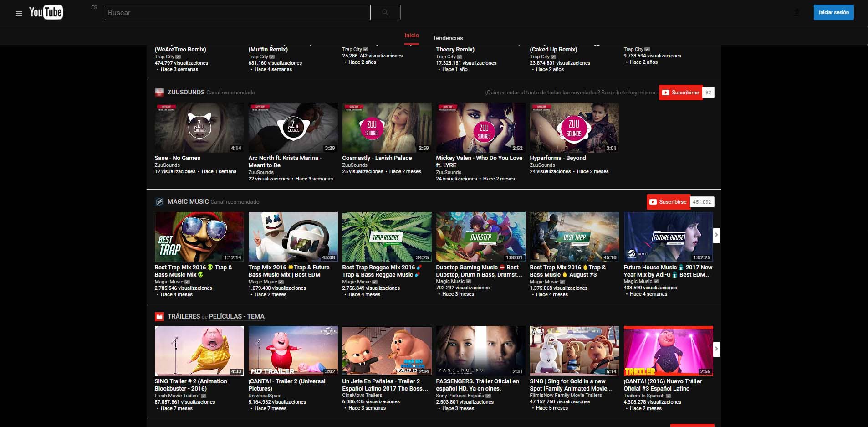
Task: Open Magic Music channel avatar icon
Action: click(x=159, y=202)
